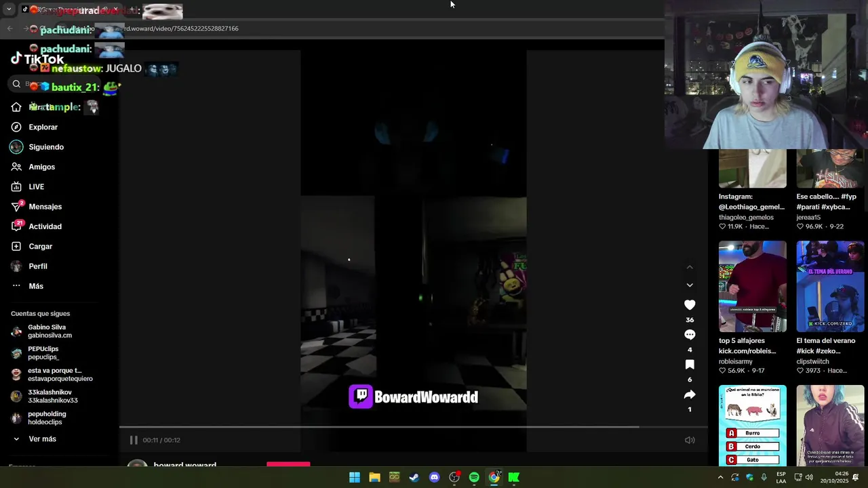The image size is (868, 488).
Task: Open Spotify from taskbar
Action: (474, 477)
